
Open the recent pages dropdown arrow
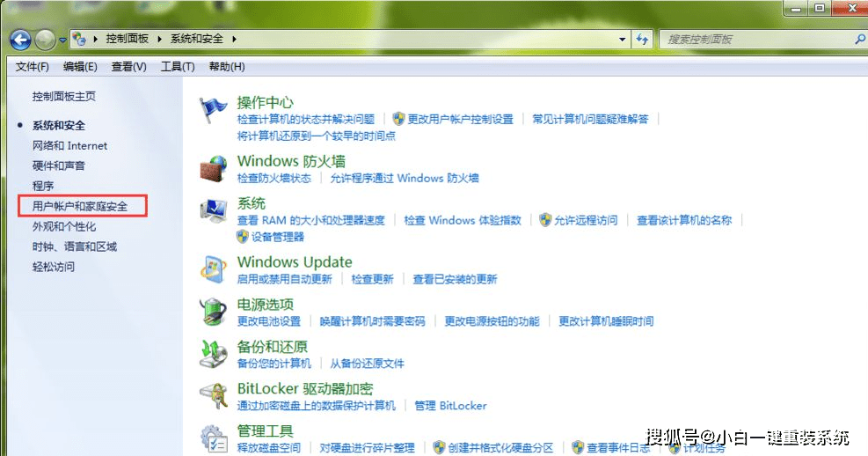click(x=62, y=40)
